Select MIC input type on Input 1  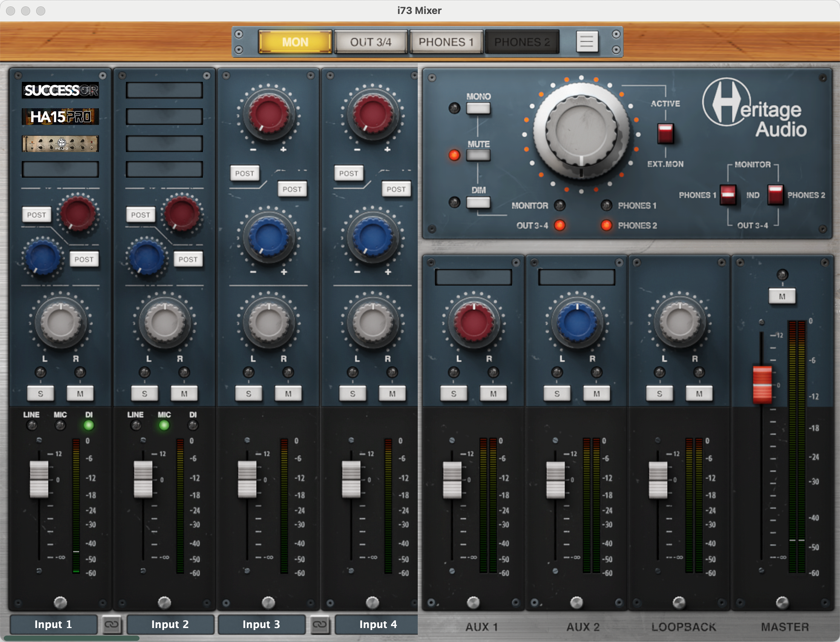tap(60, 425)
